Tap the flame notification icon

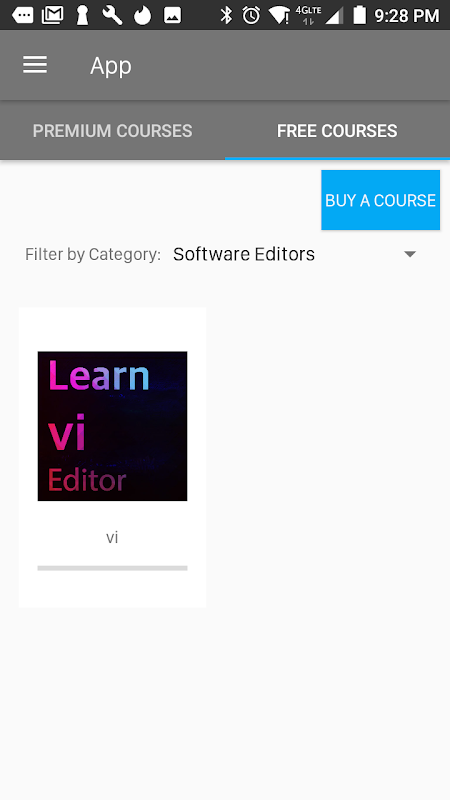coord(142,15)
